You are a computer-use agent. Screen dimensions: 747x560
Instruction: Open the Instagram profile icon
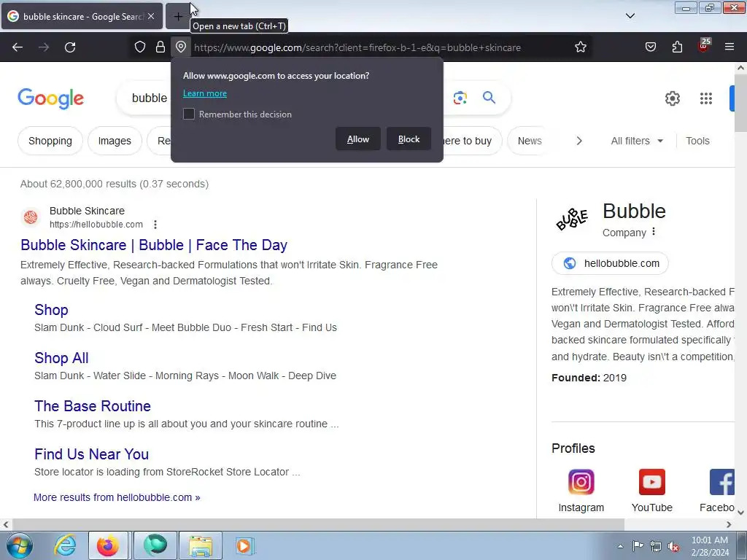[581, 482]
